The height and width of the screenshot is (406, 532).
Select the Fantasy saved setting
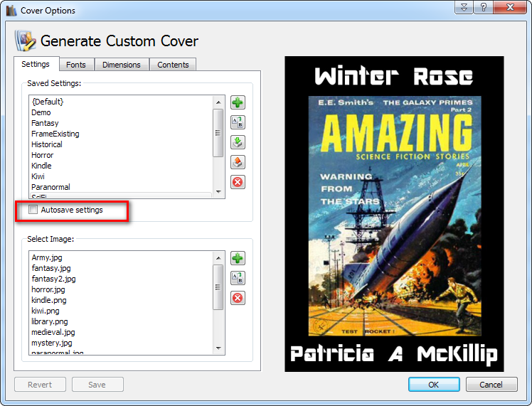121,123
